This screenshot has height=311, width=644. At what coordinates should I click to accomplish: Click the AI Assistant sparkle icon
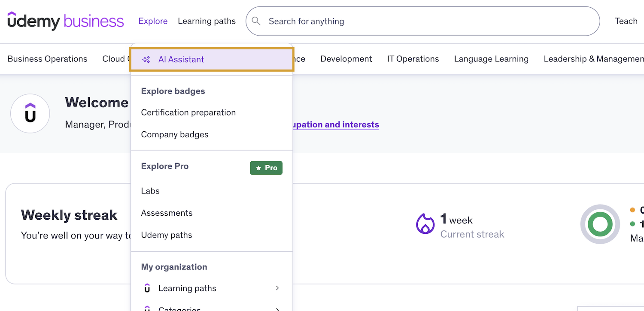pyautogui.click(x=146, y=60)
